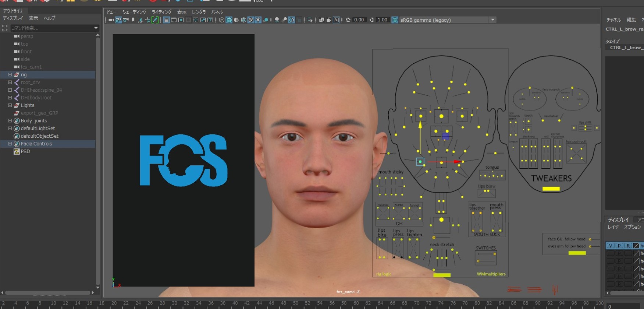Select Body_joints set in outliner
The width and height of the screenshot is (644, 309).
(34, 121)
